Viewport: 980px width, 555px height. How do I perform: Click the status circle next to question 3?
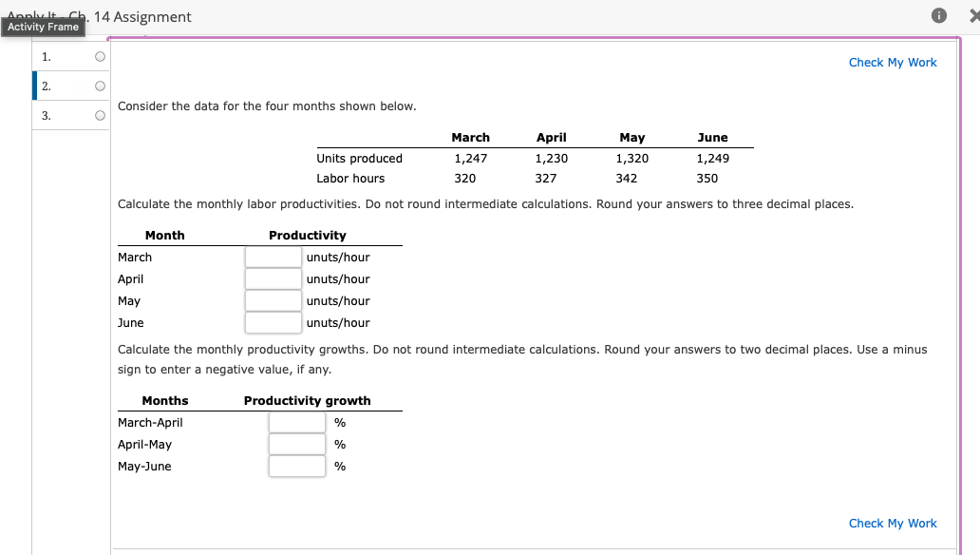pos(99,115)
